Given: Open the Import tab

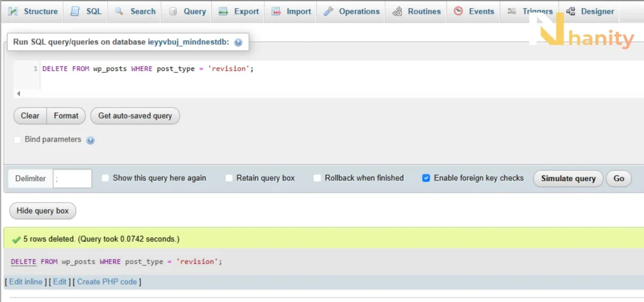Looking at the screenshot, I should pos(291,11).
